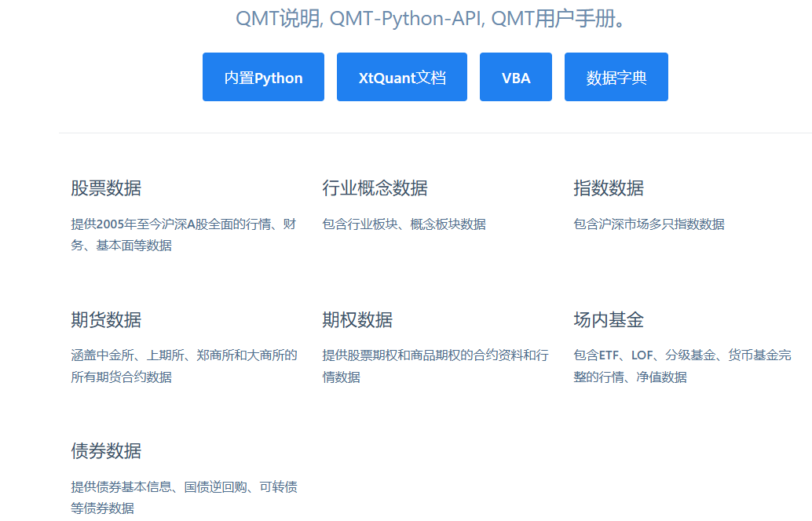The image size is (812, 521).
Task: Click description 提供债券基本信息、国债逆回购
Action: pos(185,497)
